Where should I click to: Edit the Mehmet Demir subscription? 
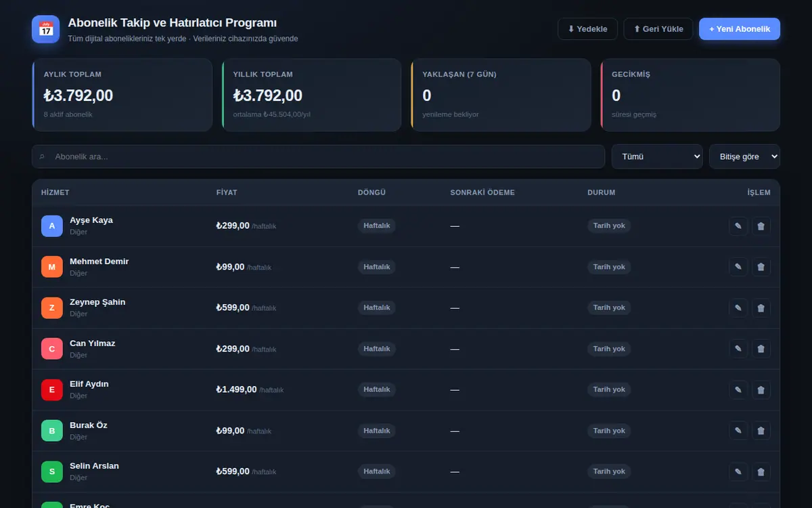[738, 267]
